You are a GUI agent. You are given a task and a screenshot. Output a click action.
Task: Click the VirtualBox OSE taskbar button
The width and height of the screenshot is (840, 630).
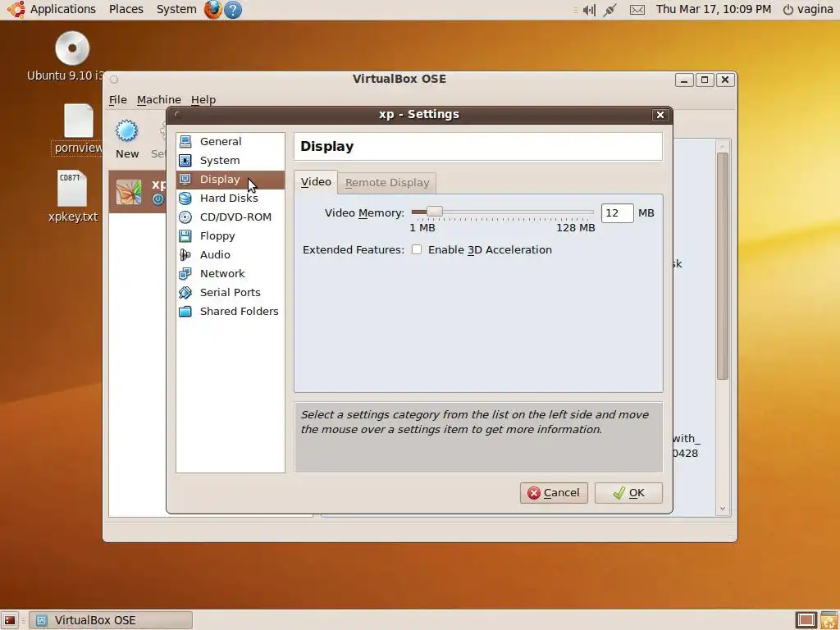point(111,620)
